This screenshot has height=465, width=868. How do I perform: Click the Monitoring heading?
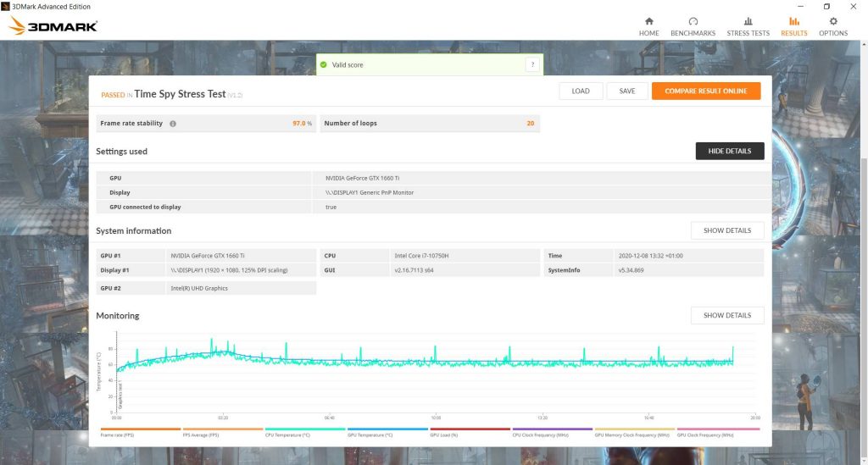(x=117, y=316)
